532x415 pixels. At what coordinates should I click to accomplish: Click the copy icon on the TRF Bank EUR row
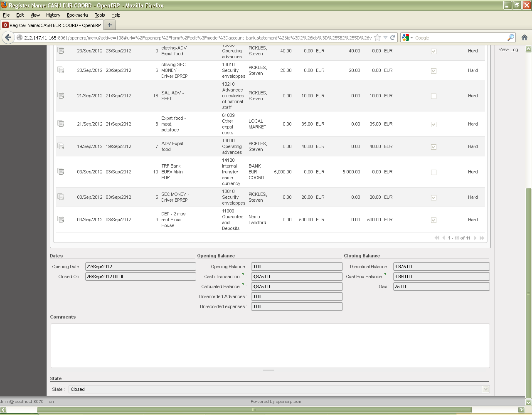pos(61,172)
